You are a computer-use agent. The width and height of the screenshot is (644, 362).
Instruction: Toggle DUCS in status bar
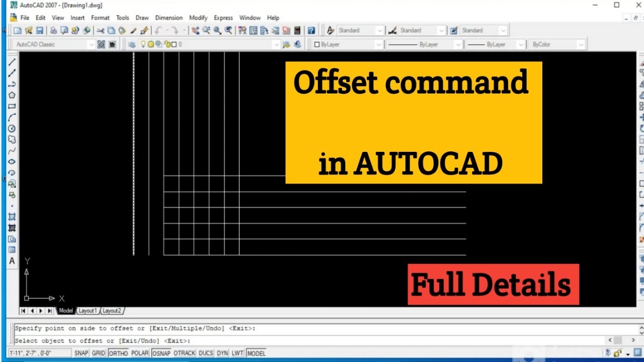point(206,353)
